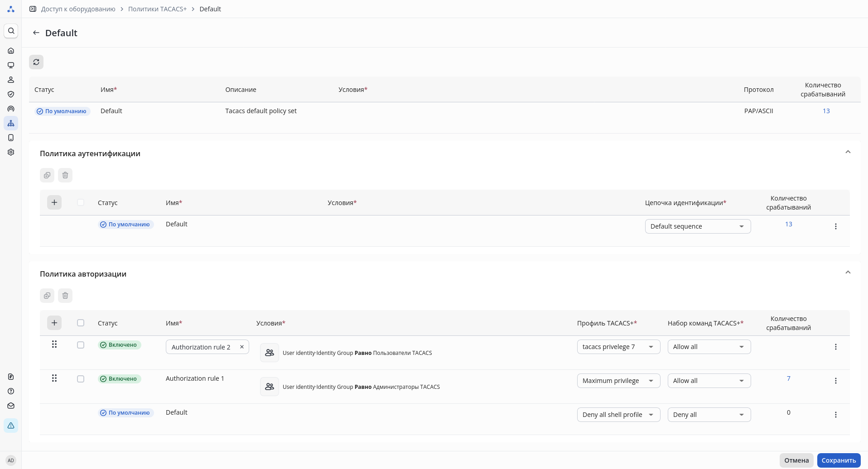Toggle the select-all checkbox in authorization table header
The height and width of the screenshot is (469, 868).
tap(81, 323)
